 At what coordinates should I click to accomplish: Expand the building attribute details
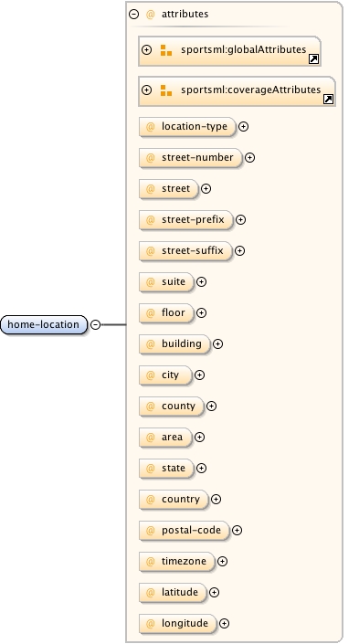pyautogui.click(x=217, y=344)
